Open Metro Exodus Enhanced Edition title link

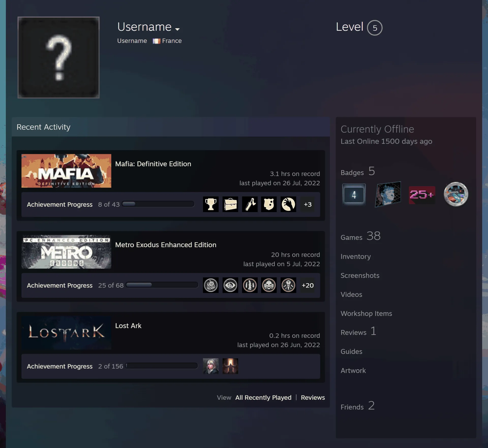166,245
